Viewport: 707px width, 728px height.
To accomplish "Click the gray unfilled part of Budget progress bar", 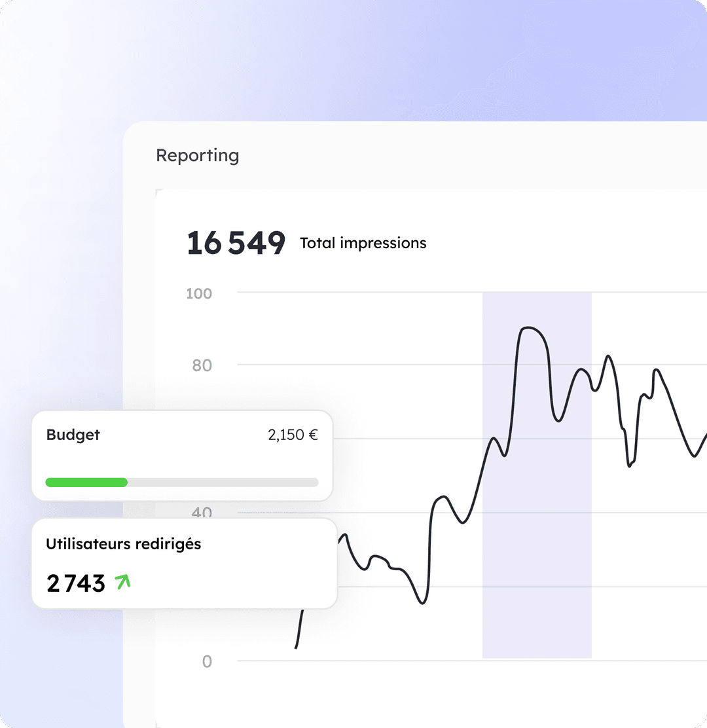I will coord(223,482).
